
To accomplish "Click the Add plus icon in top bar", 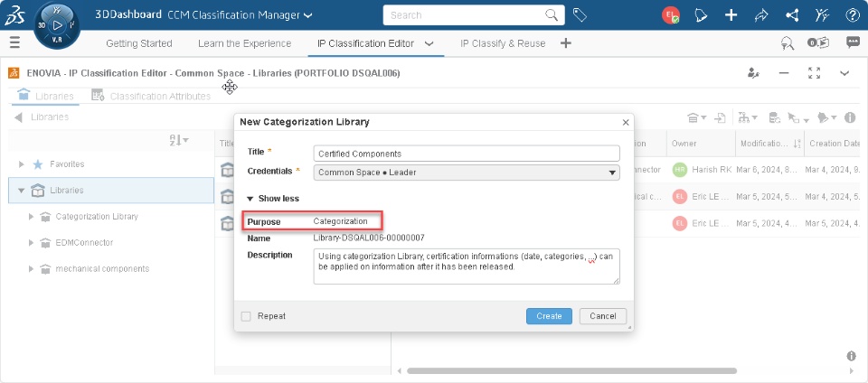I will pyautogui.click(x=731, y=15).
